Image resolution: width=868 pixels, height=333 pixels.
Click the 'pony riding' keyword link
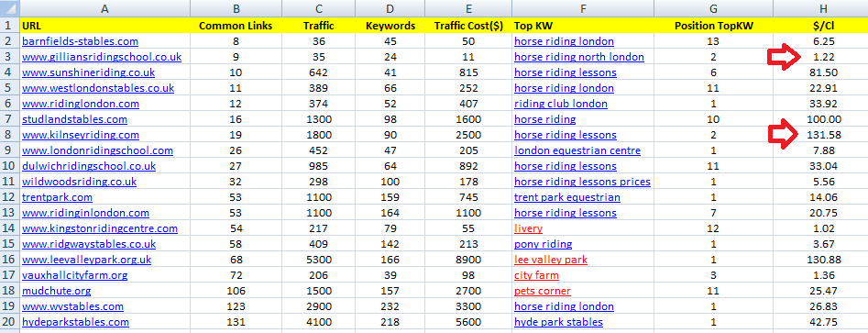click(543, 244)
